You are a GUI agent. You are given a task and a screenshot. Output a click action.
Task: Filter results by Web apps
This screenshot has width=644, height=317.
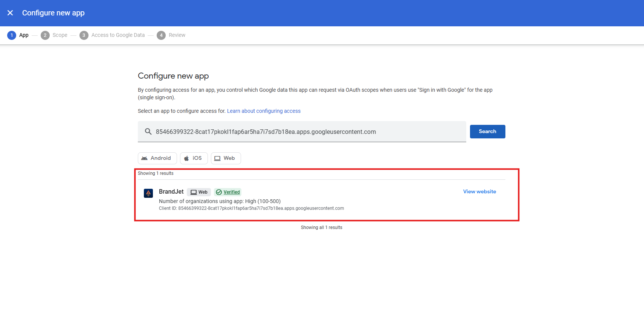(226, 158)
